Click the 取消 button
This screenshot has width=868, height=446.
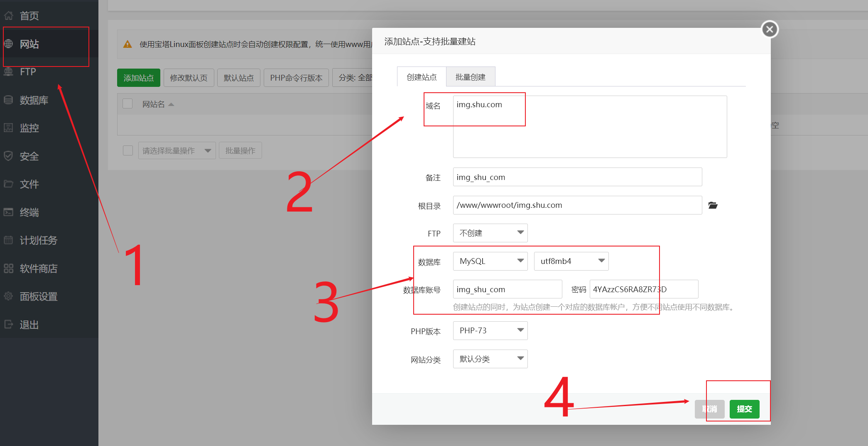point(710,409)
